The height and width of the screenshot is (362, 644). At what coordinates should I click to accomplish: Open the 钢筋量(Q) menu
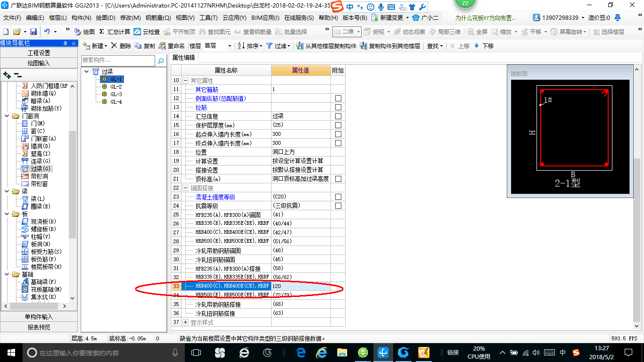pos(158,18)
